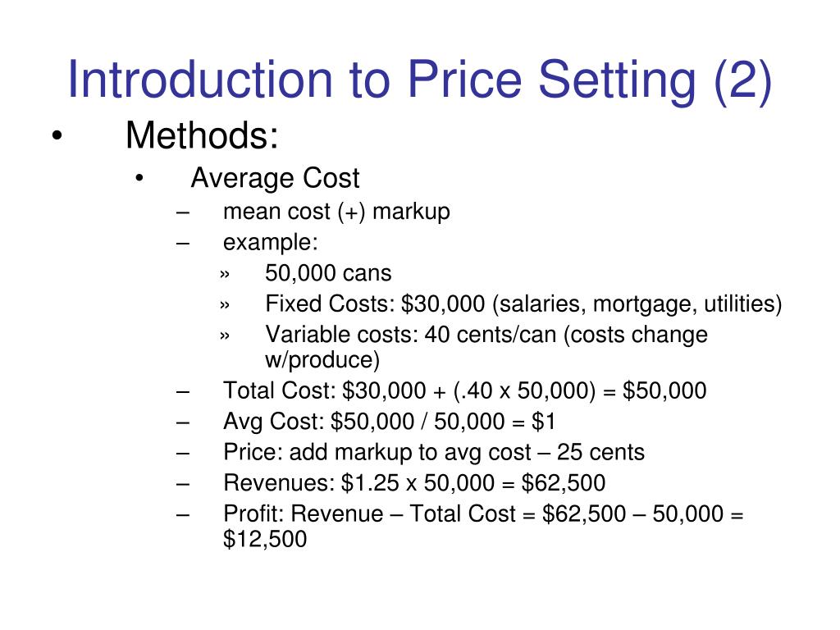
Task: Select the 'Variable costs: 40 cents/can' text
Action: 411,335
